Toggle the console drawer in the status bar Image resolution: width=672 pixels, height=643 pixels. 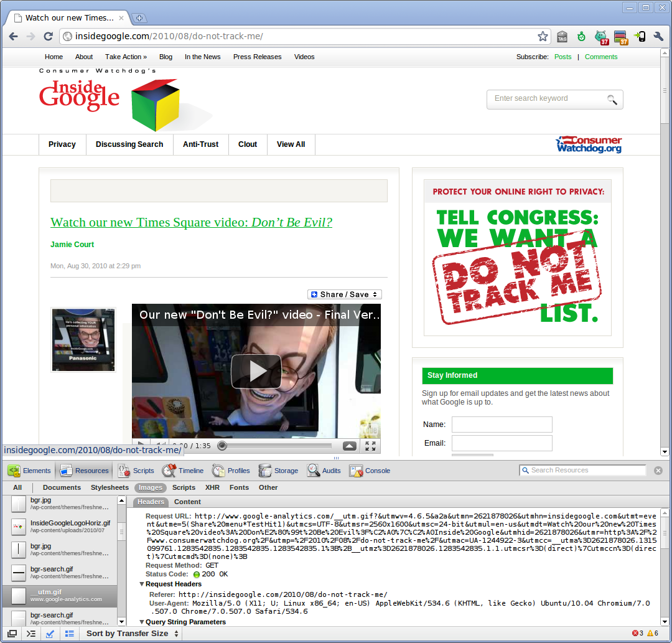tap(31, 634)
